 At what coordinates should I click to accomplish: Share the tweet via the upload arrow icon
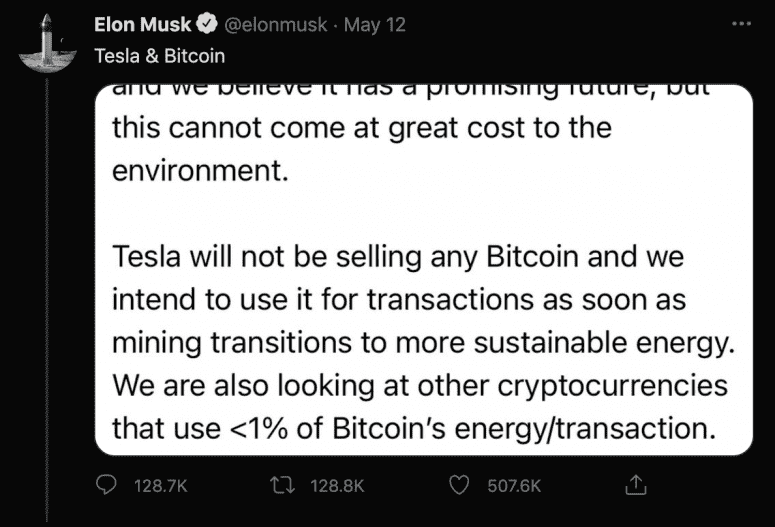coord(635,485)
